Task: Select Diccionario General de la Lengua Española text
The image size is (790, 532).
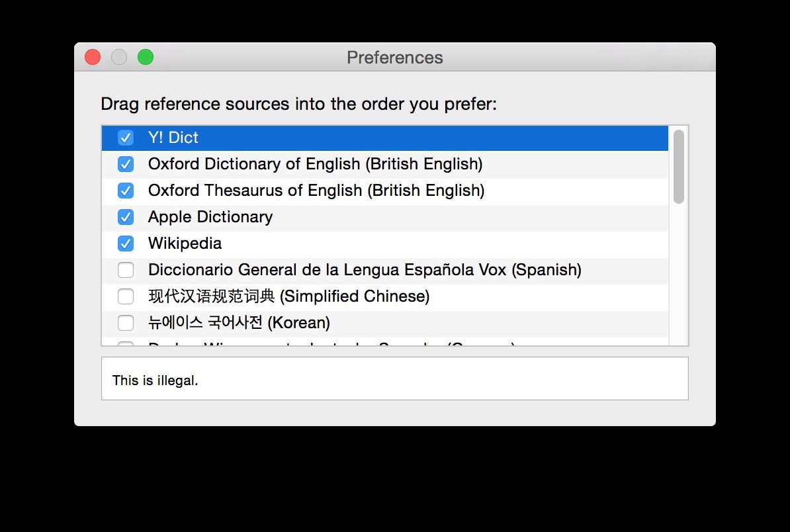Action: click(365, 270)
